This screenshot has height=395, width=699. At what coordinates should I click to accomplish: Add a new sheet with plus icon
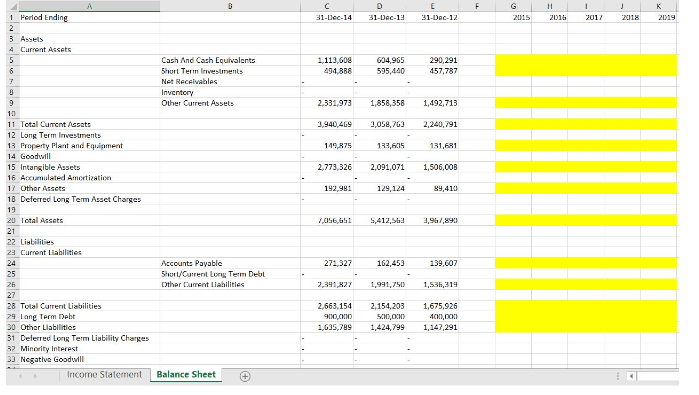coord(245,376)
